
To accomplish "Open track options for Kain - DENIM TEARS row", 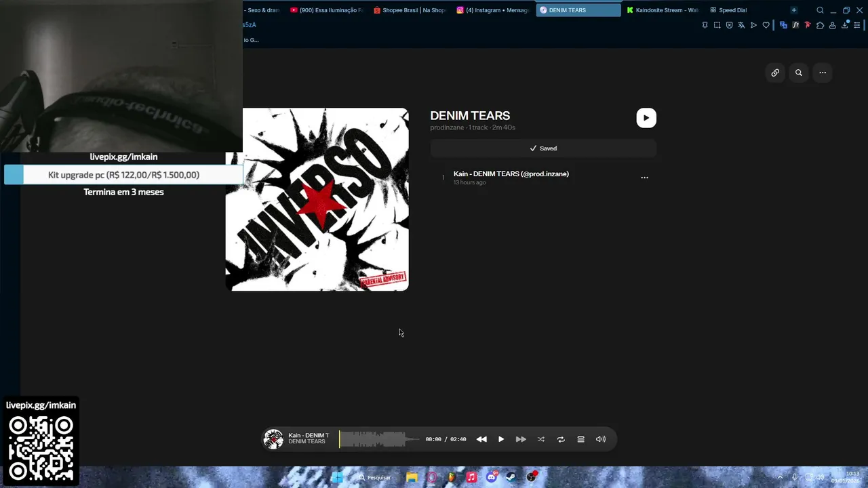I will (x=645, y=178).
